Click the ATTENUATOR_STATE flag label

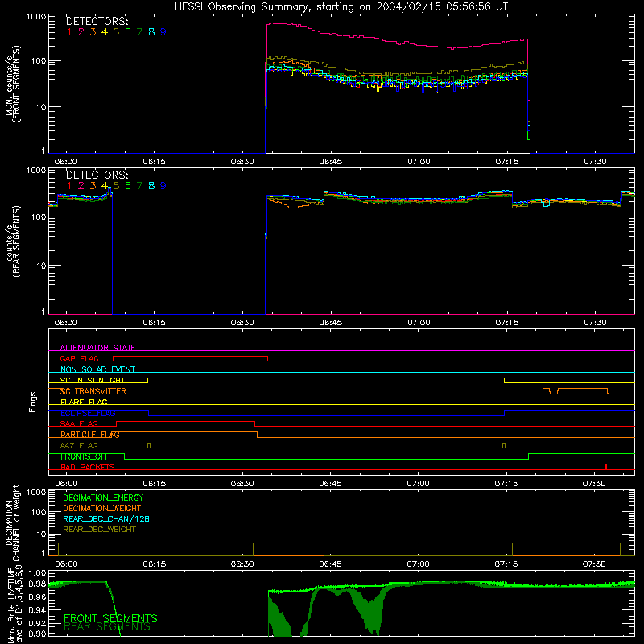97,348
